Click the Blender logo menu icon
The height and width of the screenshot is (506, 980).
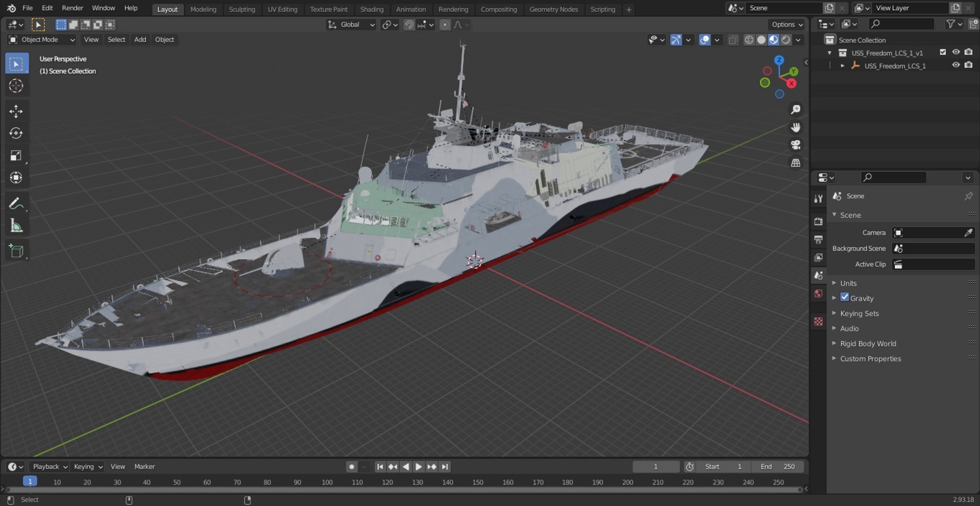coord(11,8)
